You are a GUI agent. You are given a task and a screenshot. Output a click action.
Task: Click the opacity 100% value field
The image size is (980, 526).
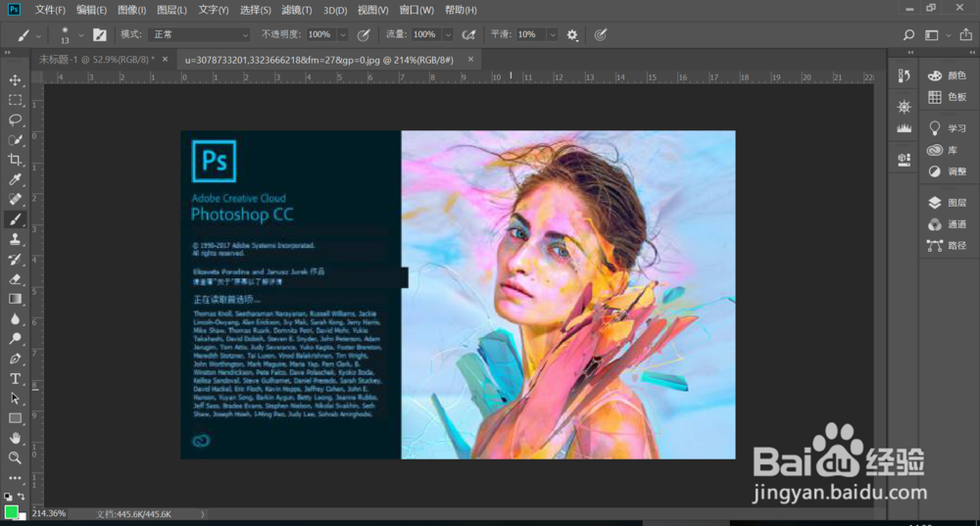tap(321, 35)
